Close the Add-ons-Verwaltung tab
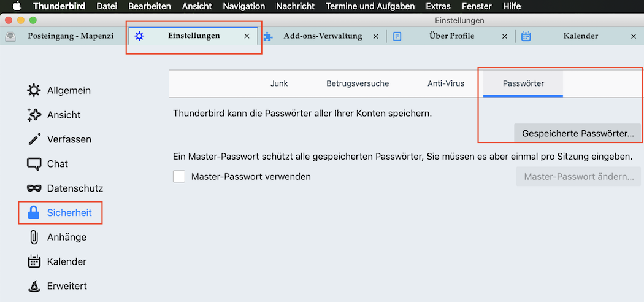Viewport: 644px width, 302px height. coord(375,36)
